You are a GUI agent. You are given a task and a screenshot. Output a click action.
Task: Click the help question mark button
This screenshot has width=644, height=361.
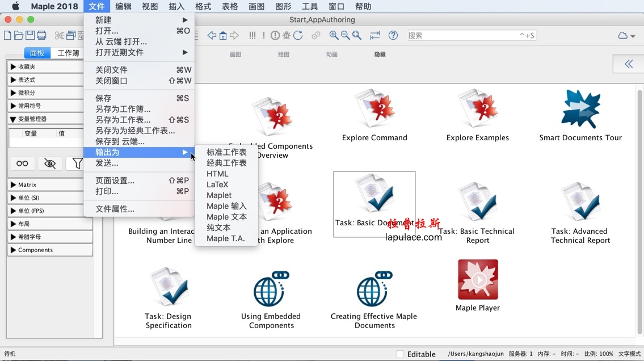[x=393, y=35]
